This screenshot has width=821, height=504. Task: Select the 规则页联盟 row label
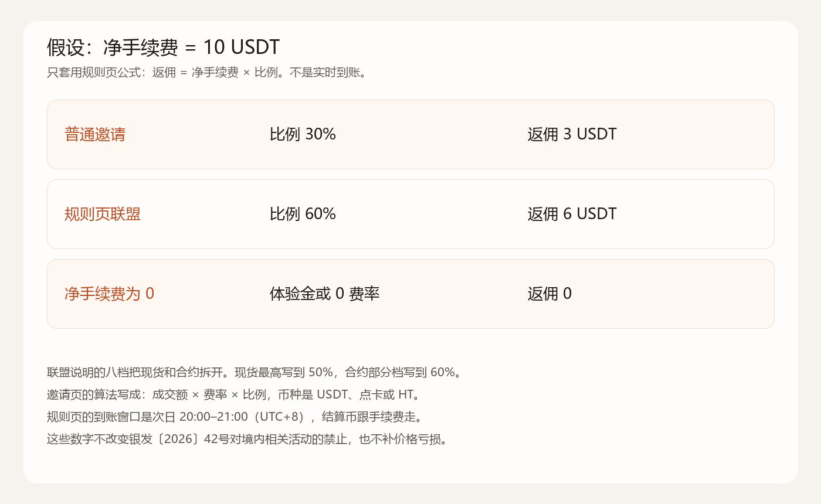(103, 214)
